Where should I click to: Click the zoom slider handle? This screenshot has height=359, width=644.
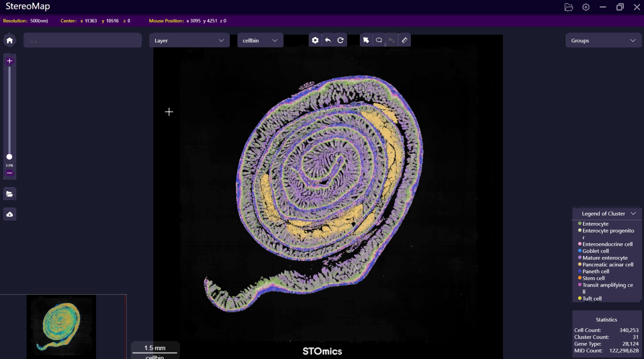click(x=9, y=157)
